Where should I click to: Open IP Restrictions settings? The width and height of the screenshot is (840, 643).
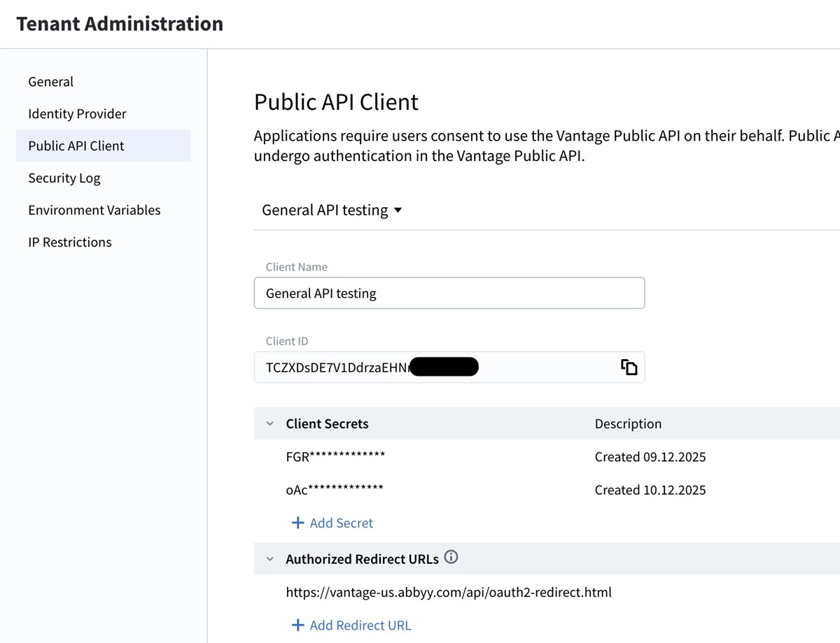click(x=70, y=242)
